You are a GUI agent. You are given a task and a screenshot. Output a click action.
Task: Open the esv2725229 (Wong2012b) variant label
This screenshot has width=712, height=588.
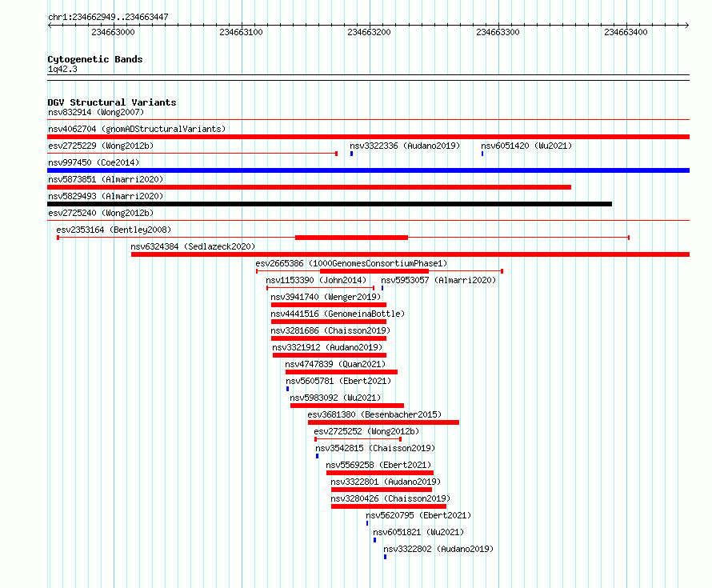point(101,146)
